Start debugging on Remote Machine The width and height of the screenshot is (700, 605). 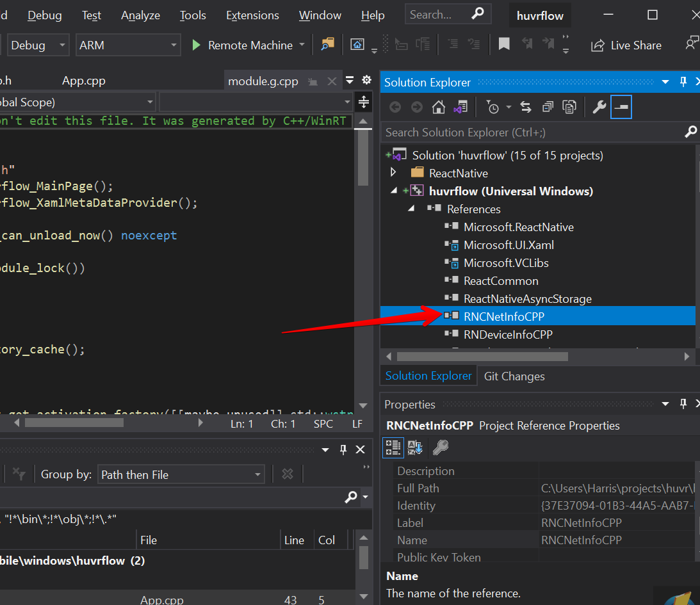[197, 45]
